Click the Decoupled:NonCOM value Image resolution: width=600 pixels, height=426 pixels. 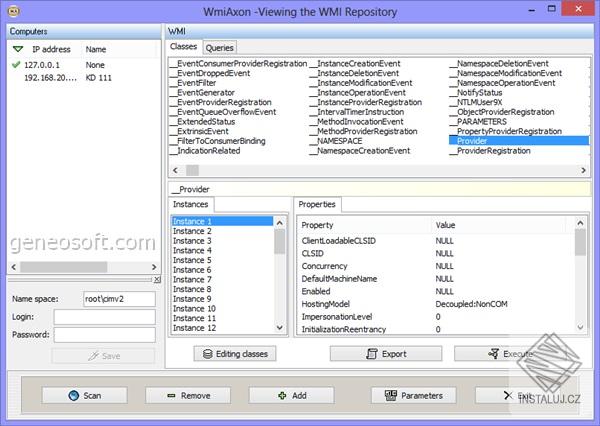471,304
